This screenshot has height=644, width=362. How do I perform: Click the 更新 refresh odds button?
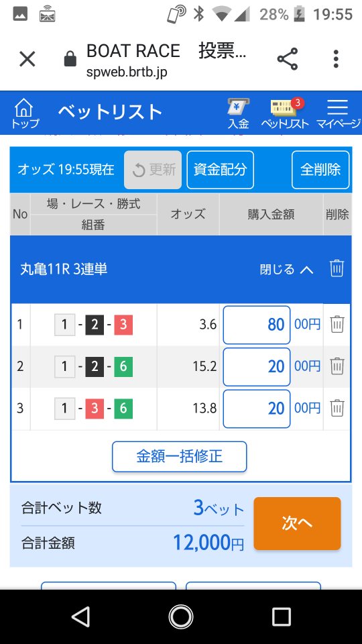153,170
